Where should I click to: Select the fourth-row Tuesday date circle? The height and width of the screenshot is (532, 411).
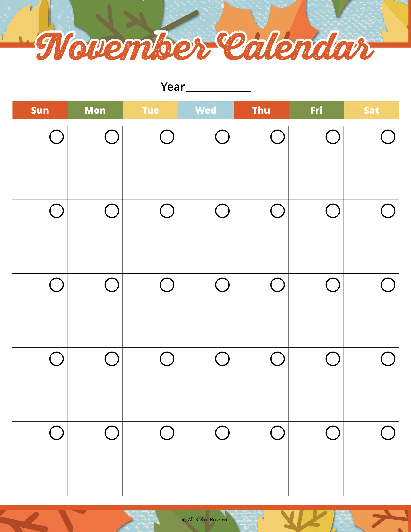(x=167, y=359)
